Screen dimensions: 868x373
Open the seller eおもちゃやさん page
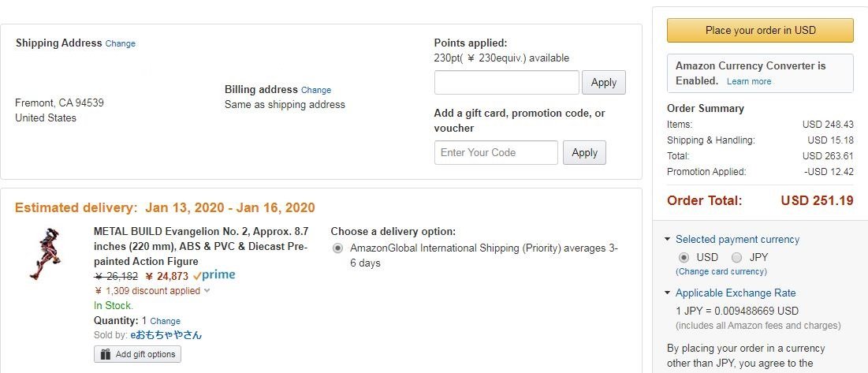(x=166, y=335)
